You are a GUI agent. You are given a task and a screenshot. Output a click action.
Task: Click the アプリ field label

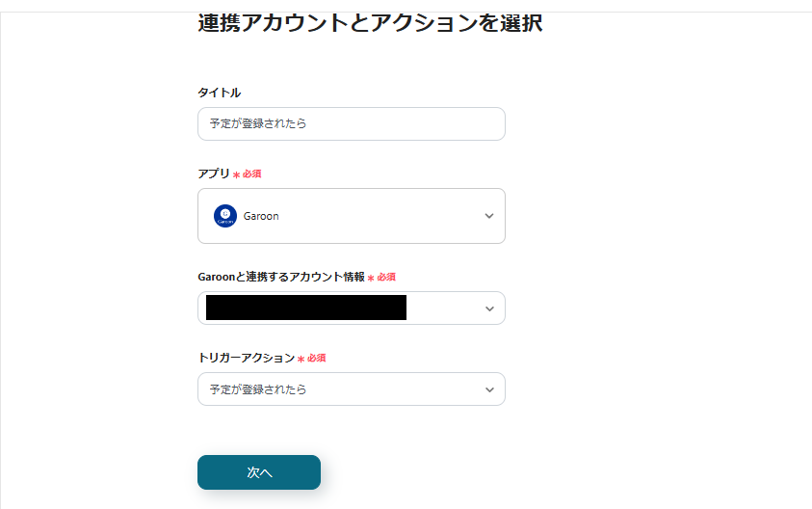pos(213,174)
